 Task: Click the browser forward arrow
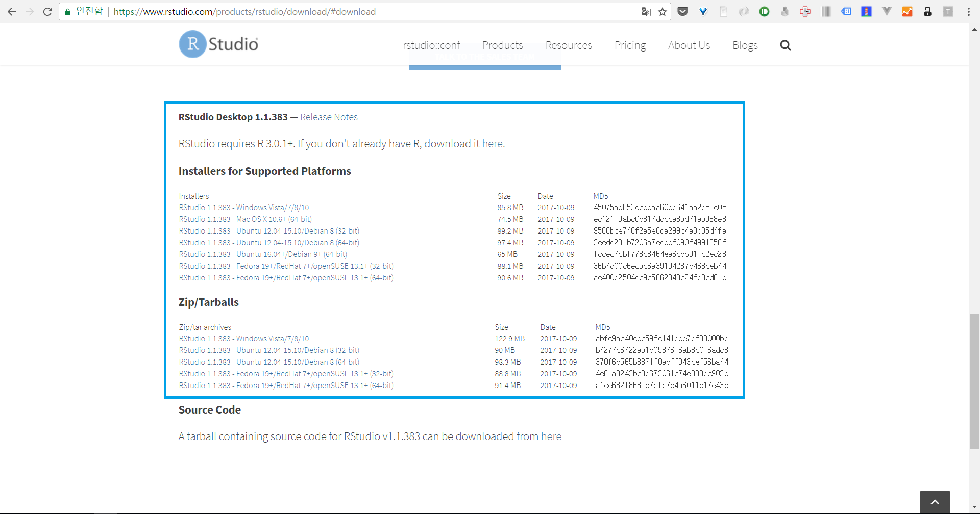click(30, 11)
